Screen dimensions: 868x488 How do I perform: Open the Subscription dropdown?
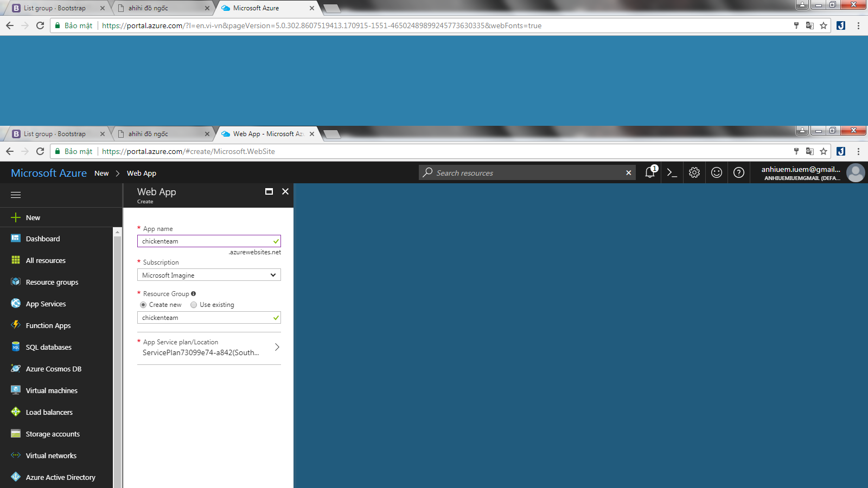coord(209,275)
